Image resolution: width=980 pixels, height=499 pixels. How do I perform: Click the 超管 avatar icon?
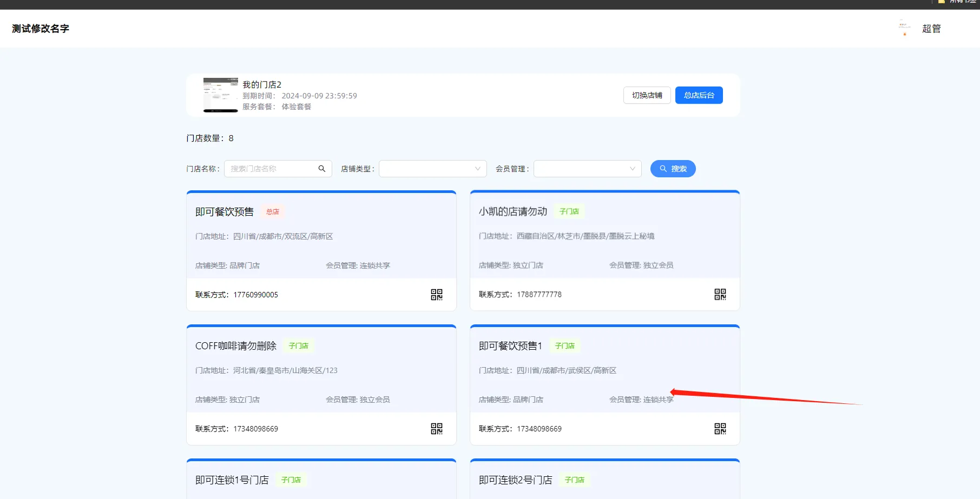(x=904, y=28)
